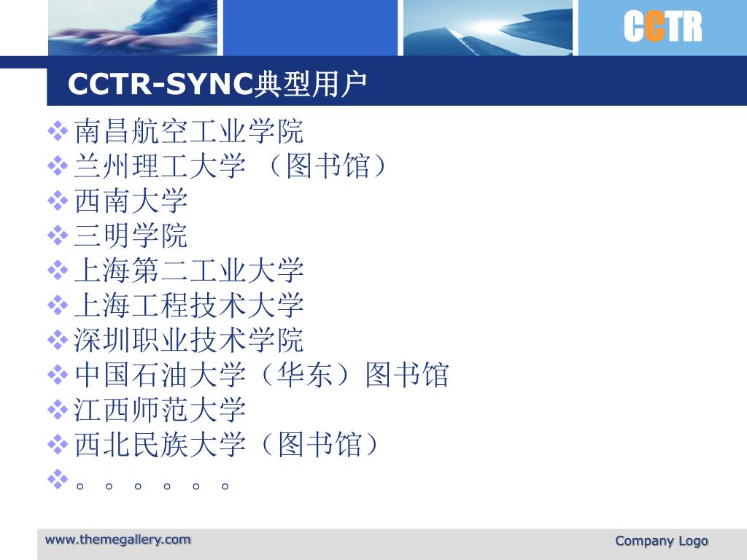Open the www.themegallery.com link
747x560 pixels.
118,540
